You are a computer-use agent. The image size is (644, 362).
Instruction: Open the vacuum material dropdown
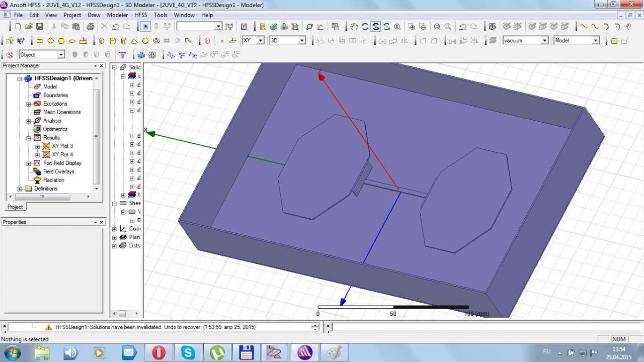(x=544, y=41)
